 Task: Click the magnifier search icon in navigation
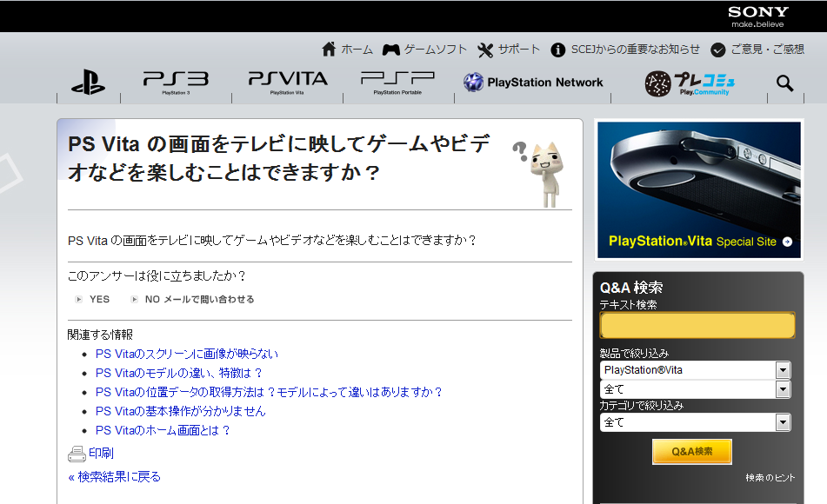(784, 83)
